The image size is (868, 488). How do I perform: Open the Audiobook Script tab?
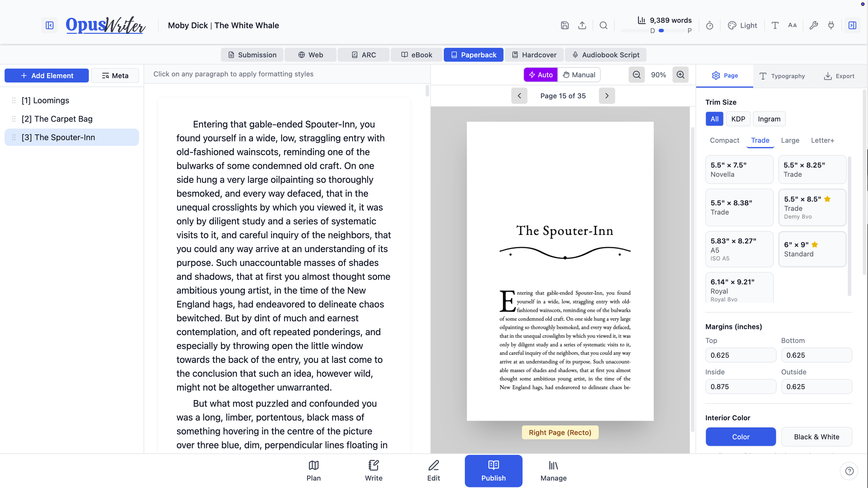tap(606, 55)
